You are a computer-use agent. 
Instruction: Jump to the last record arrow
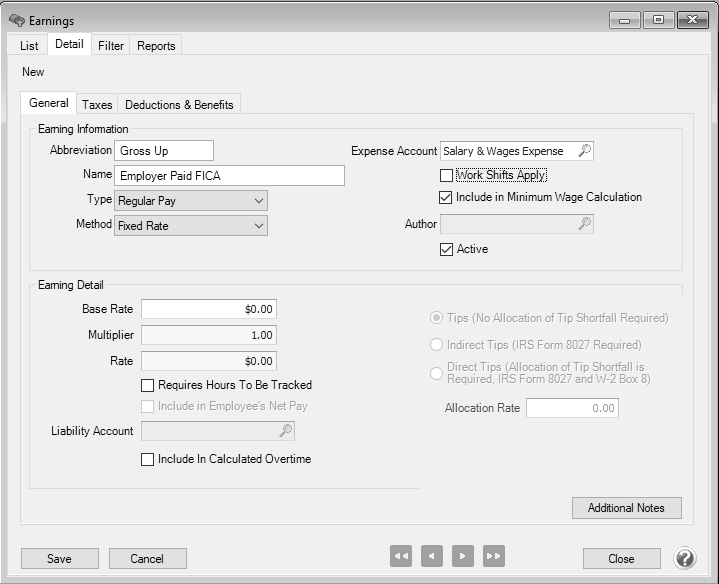tap(493, 557)
